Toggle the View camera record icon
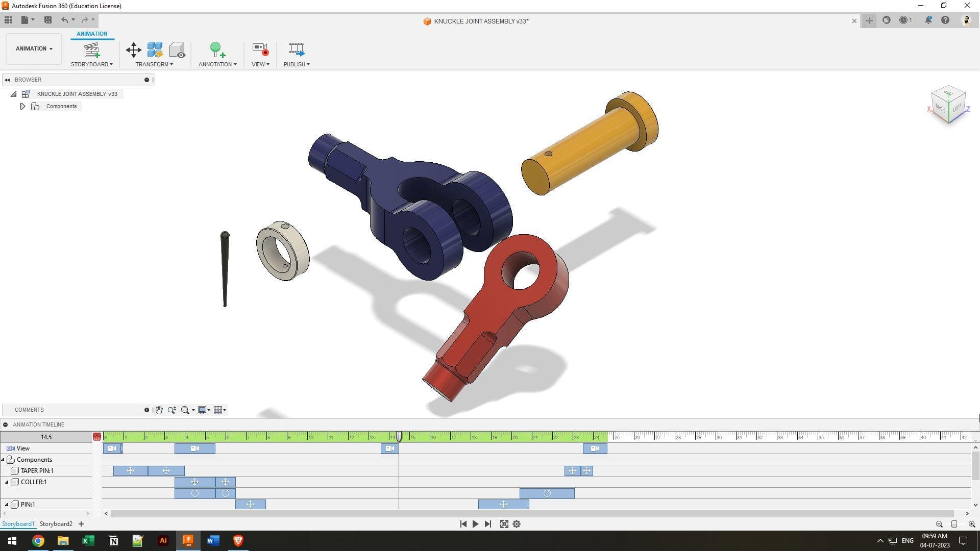980x551 pixels. [x=260, y=49]
